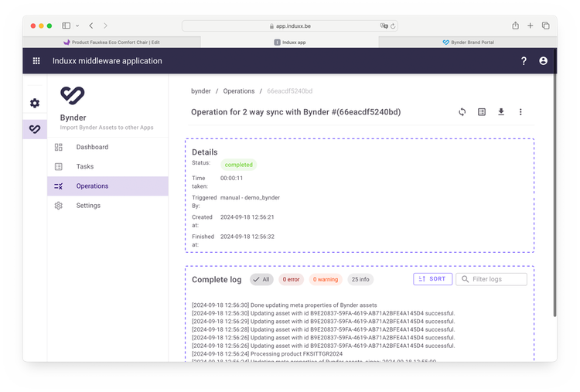Click the Details heading
Image resolution: width=580 pixels, height=392 pixels.
(x=205, y=152)
